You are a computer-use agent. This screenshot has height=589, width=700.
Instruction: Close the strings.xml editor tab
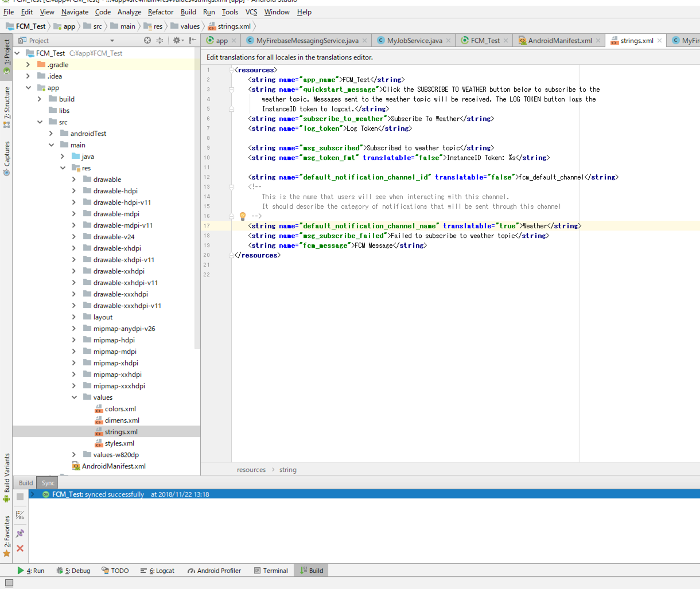(660, 41)
